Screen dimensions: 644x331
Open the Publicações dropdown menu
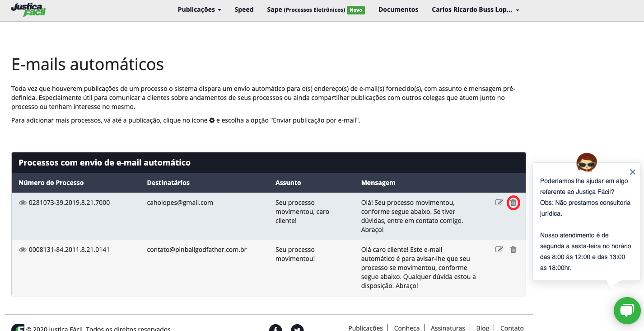pyautogui.click(x=199, y=9)
